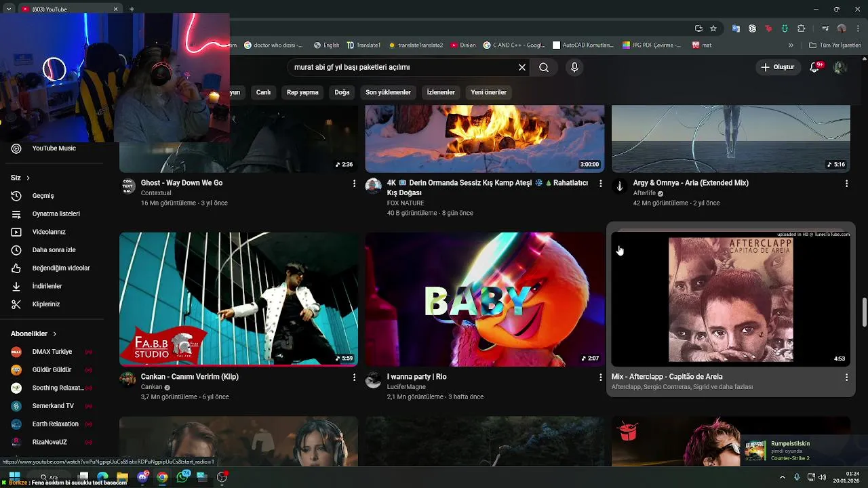Open YouTube Music from the sidebar

(54, 148)
